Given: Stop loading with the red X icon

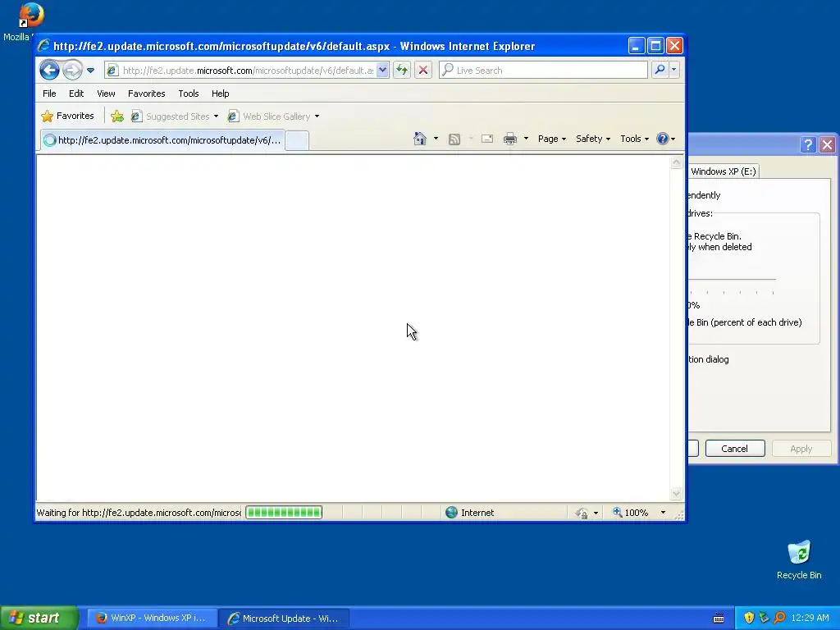Looking at the screenshot, I should (423, 70).
